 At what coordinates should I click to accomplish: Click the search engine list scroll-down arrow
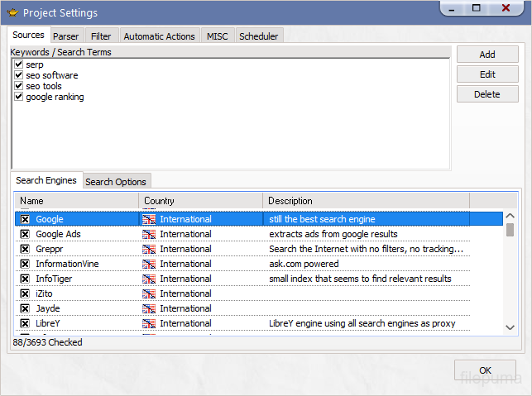coord(510,328)
